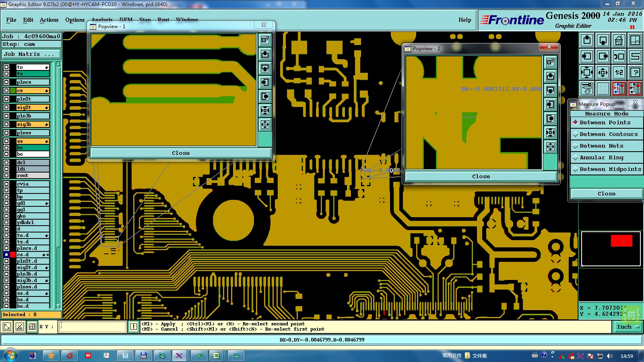Click the zoom in (inward arrows) icon
The image size is (644, 362).
coord(587,72)
